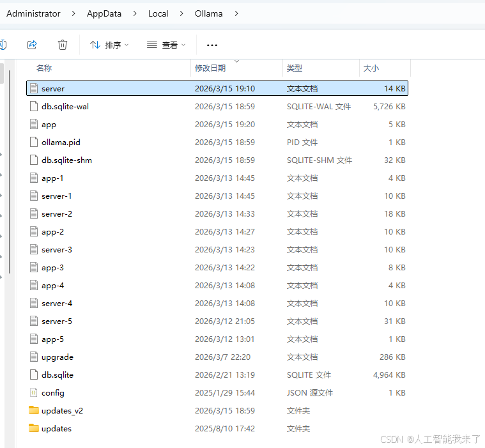Screen dimensions: 485x448
Task: Select the app-3 file icon
Action: pos(34,268)
